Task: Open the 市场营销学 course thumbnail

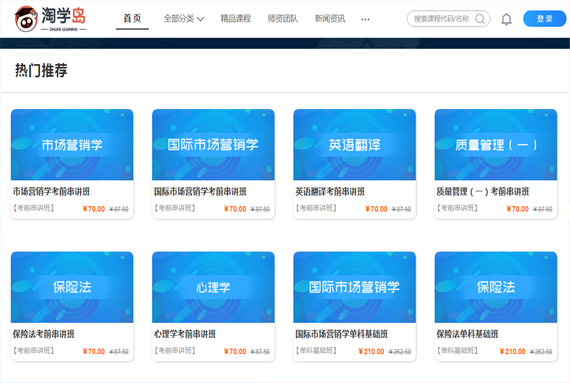Action: [x=72, y=145]
